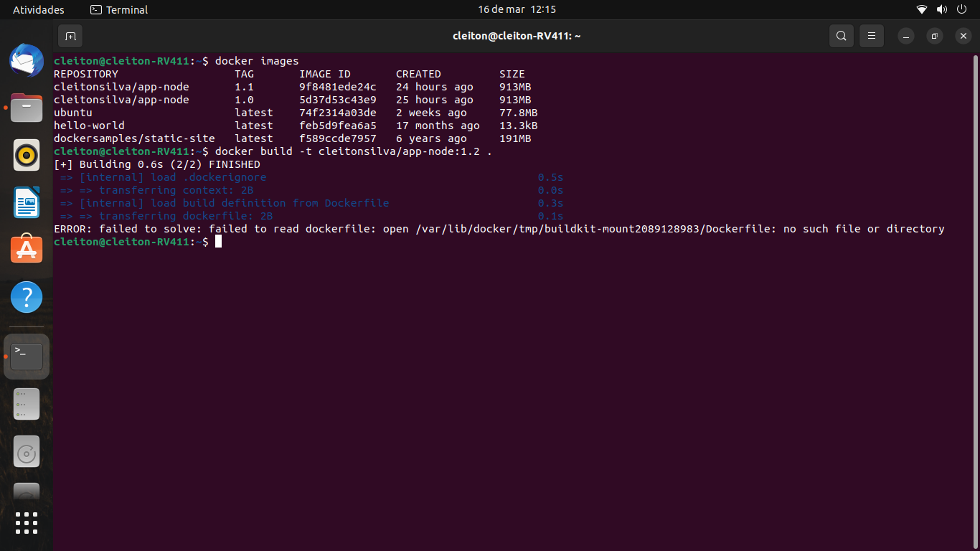Click the tag 1.1 value
The image size is (980, 551).
click(x=245, y=87)
